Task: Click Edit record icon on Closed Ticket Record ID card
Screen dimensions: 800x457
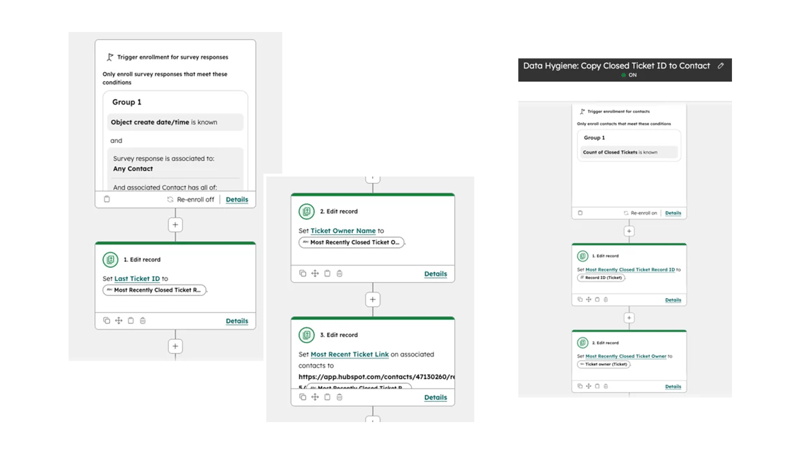Action: tap(582, 256)
